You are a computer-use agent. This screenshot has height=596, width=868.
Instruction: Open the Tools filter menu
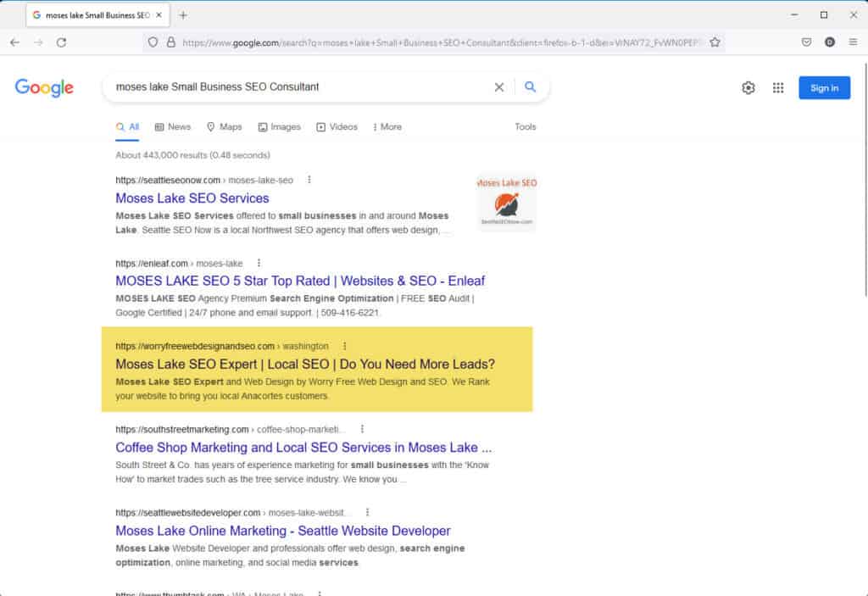(526, 127)
